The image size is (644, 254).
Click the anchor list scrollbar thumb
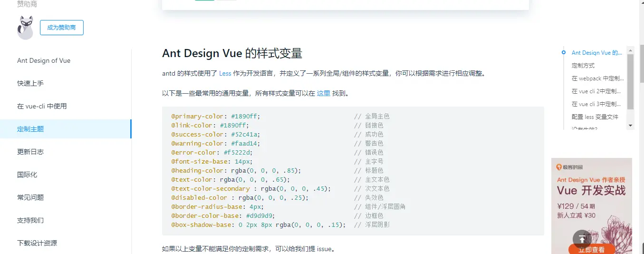(x=631, y=82)
